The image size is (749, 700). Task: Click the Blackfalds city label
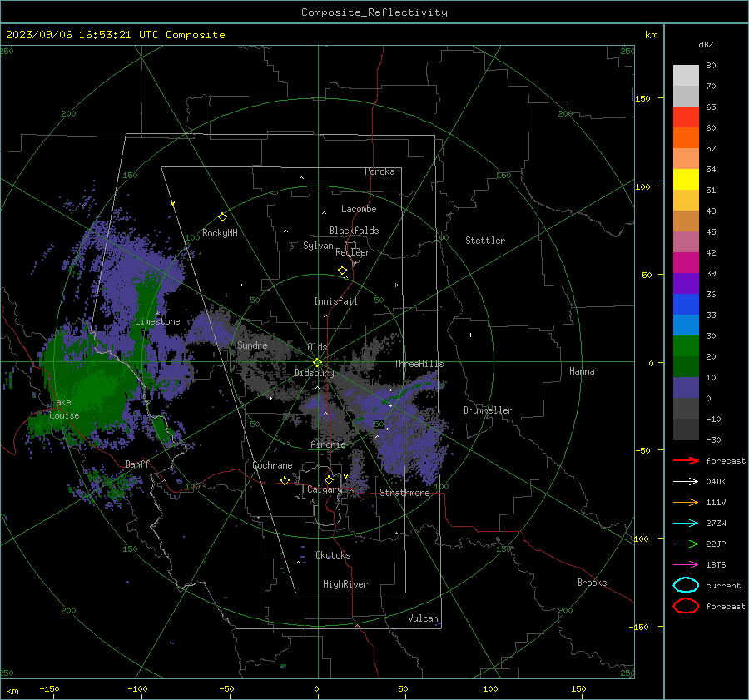coord(354,231)
